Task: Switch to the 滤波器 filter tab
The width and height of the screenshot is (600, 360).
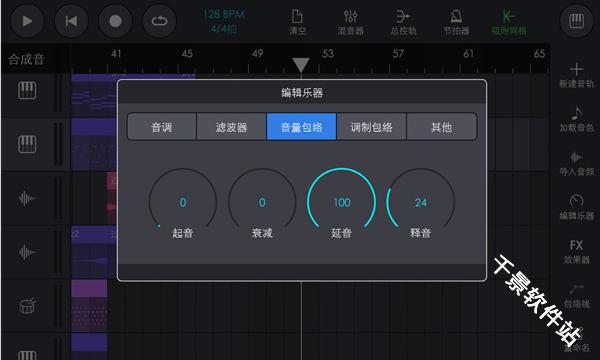Action: [232, 127]
